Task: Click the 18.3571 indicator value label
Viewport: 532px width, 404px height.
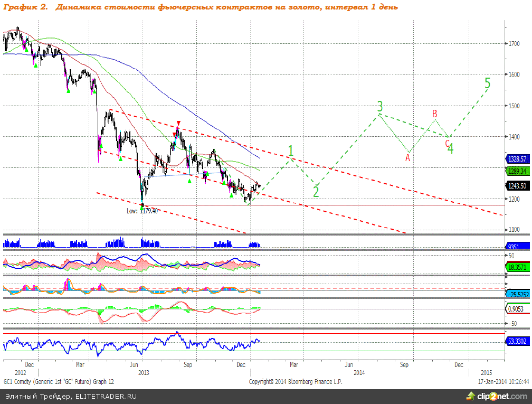Action: (517, 267)
